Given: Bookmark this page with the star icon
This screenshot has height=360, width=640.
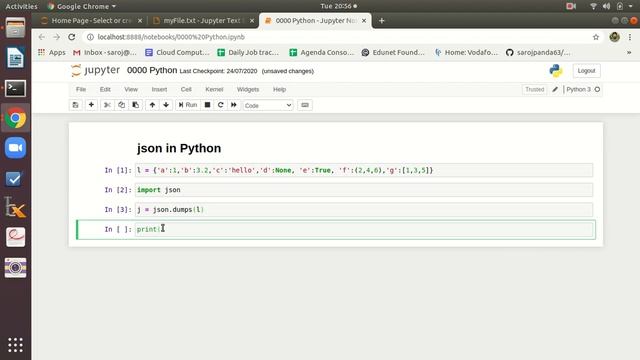Looking at the screenshot, I should click(596, 37).
